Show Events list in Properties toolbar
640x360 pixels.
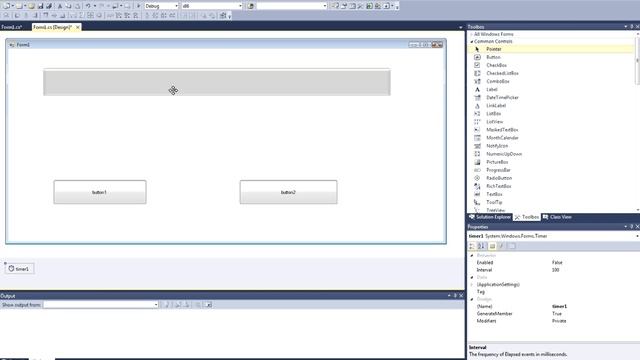502,246
